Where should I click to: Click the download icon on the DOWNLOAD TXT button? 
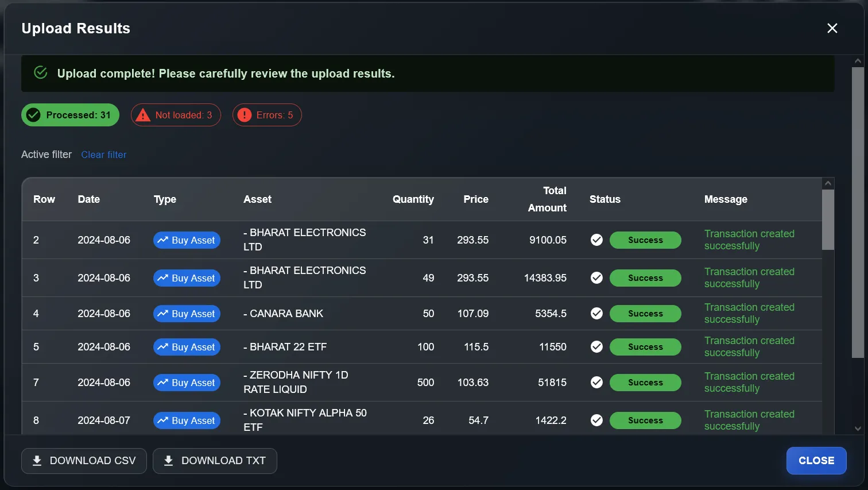coord(168,460)
